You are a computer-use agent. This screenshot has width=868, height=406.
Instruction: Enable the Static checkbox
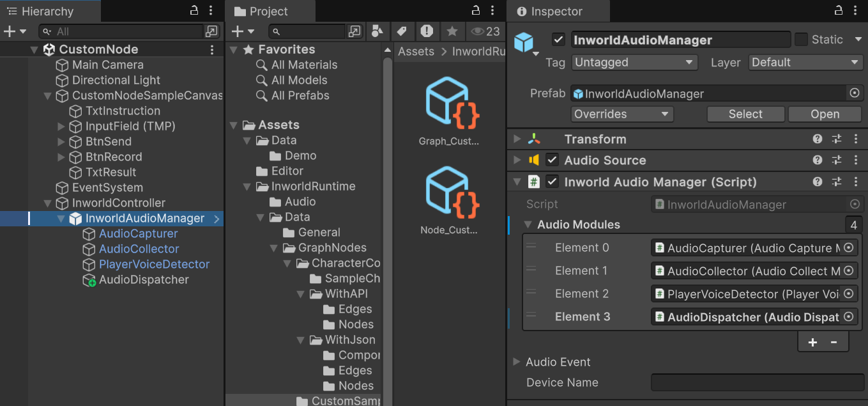pyautogui.click(x=801, y=39)
